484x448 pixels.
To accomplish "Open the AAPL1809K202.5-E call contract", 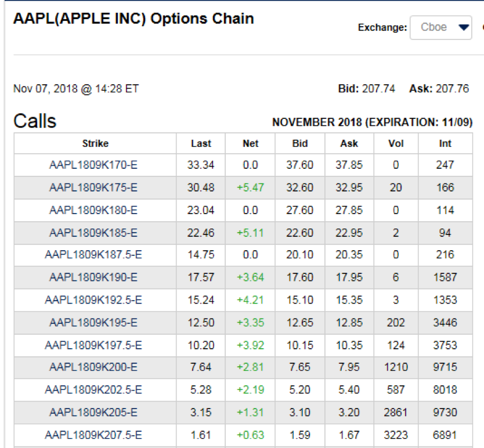I will (x=93, y=391).
